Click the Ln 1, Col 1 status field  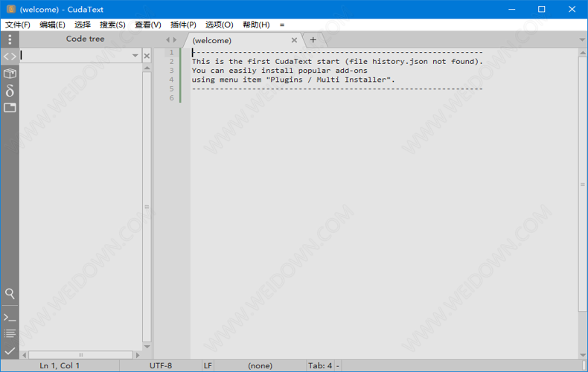point(60,365)
